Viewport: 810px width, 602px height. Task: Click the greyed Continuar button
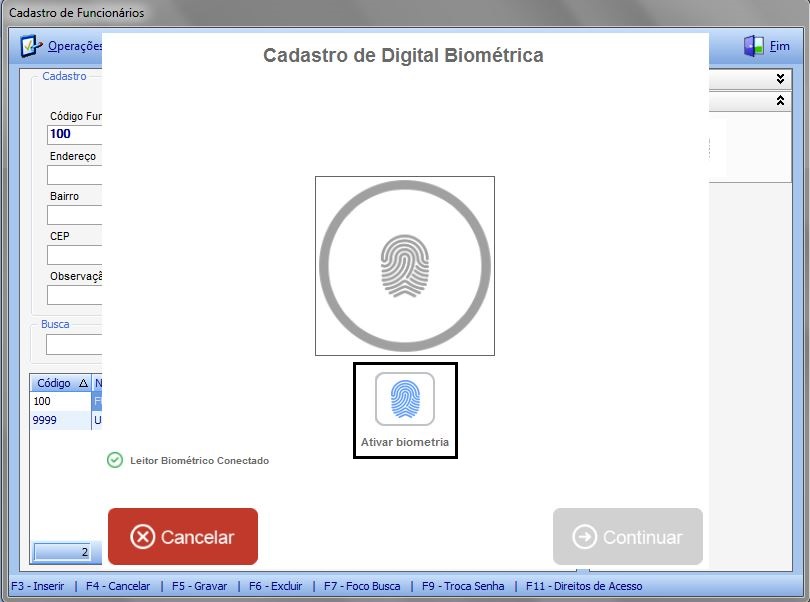click(x=628, y=536)
